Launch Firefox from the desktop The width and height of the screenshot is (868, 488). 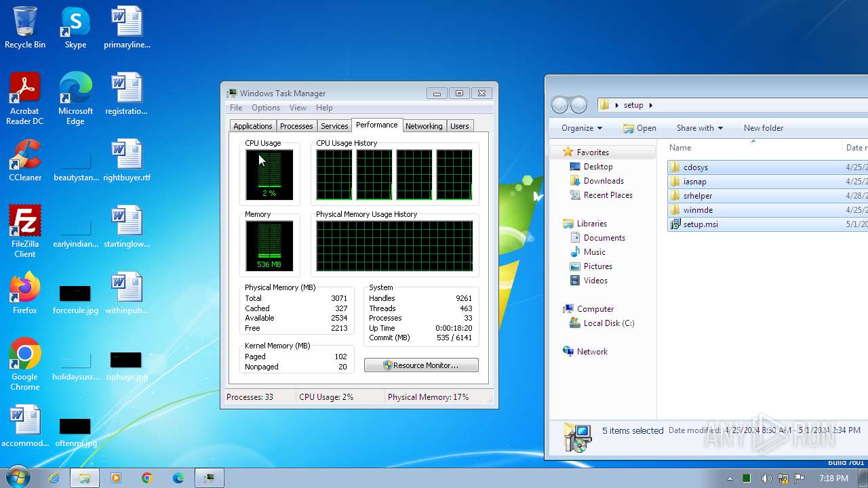pos(25,294)
